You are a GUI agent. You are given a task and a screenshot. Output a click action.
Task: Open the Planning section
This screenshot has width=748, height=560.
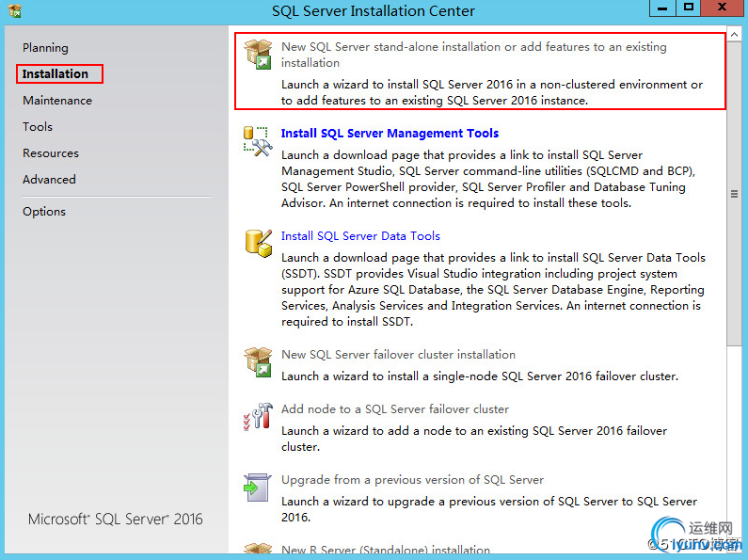[45, 48]
